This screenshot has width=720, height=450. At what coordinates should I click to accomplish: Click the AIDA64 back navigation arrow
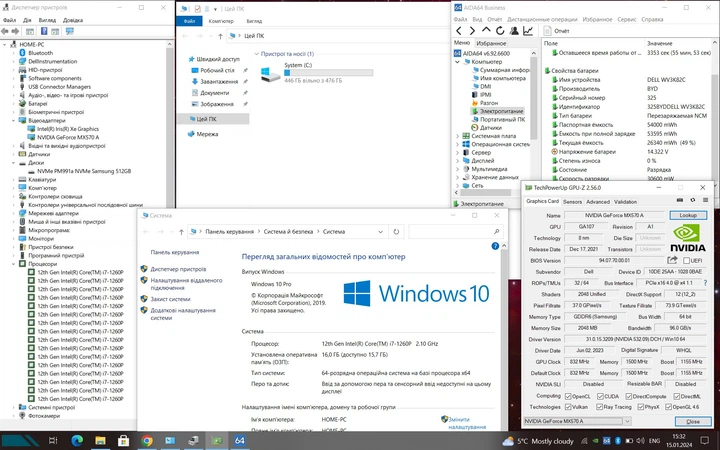click(458, 31)
